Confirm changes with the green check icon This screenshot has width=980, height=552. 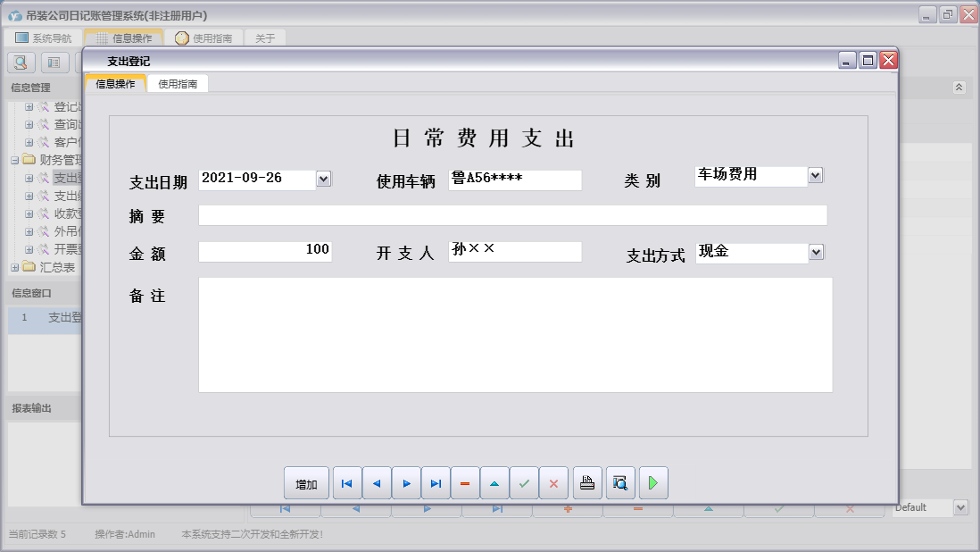(x=524, y=482)
